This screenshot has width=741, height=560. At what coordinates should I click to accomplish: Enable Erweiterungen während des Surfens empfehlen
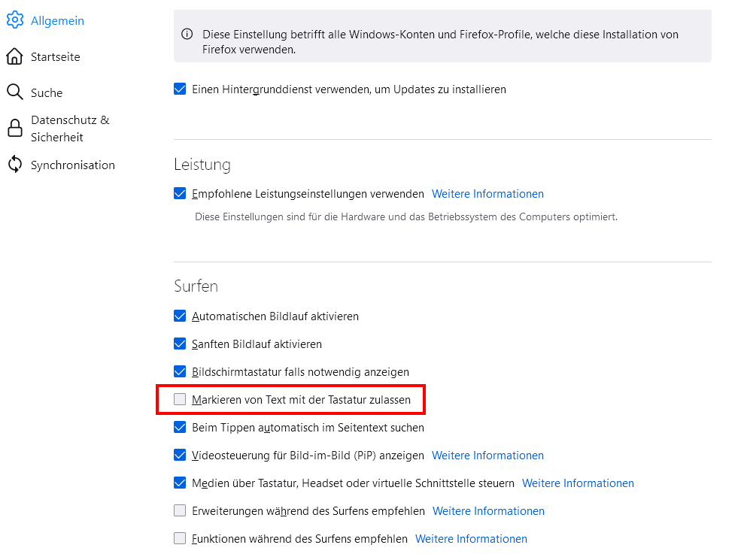click(x=180, y=511)
